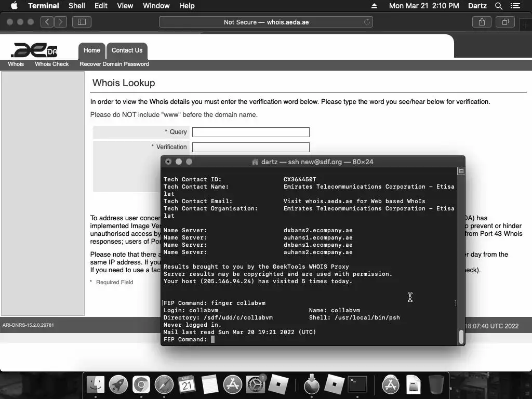The height and width of the screenshot is (399, 532).
Task: Open Safari compass icon in Dock
Action: [164, 384]
